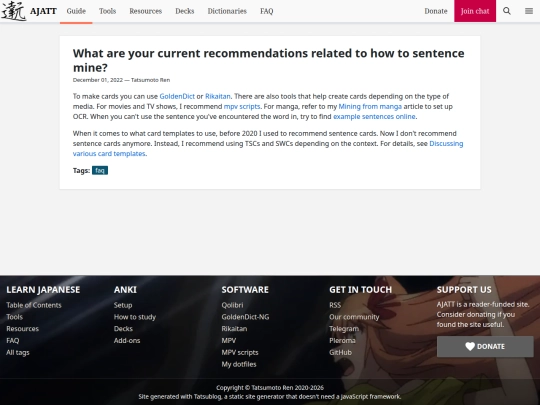
Task: Click the footer DONATE heart button
Action: click(x=485, y=346)
